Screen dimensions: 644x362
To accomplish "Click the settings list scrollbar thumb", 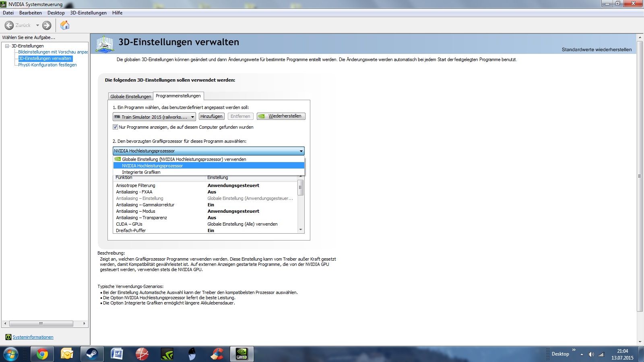I will (300, 187).
